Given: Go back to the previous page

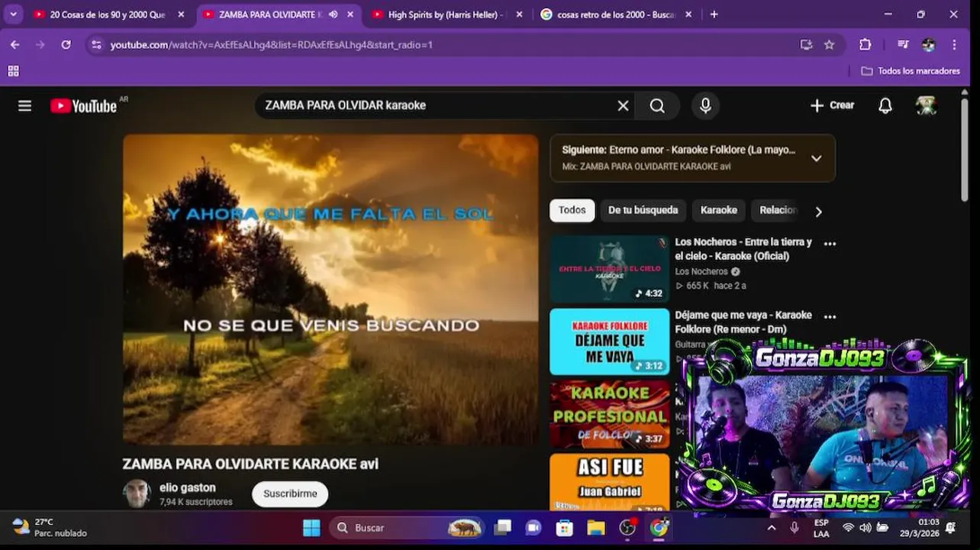Looking at the screenshot, I should click(15, 45).
